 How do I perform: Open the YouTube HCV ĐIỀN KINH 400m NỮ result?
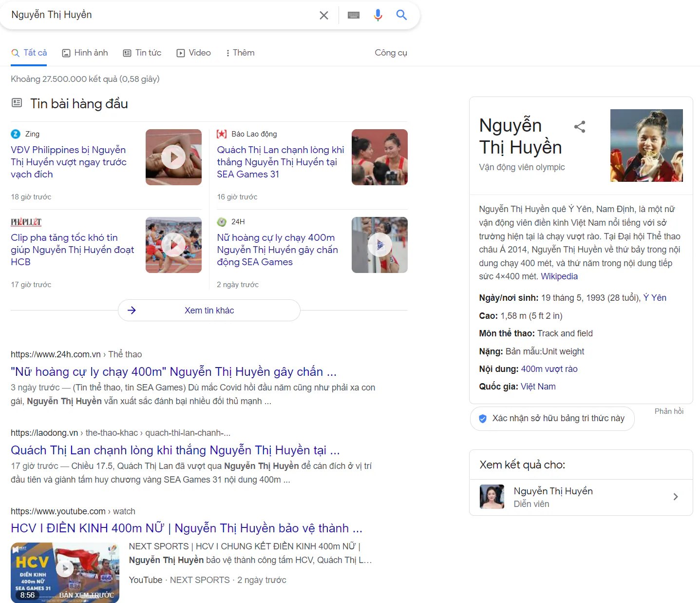tap(187, 528)
